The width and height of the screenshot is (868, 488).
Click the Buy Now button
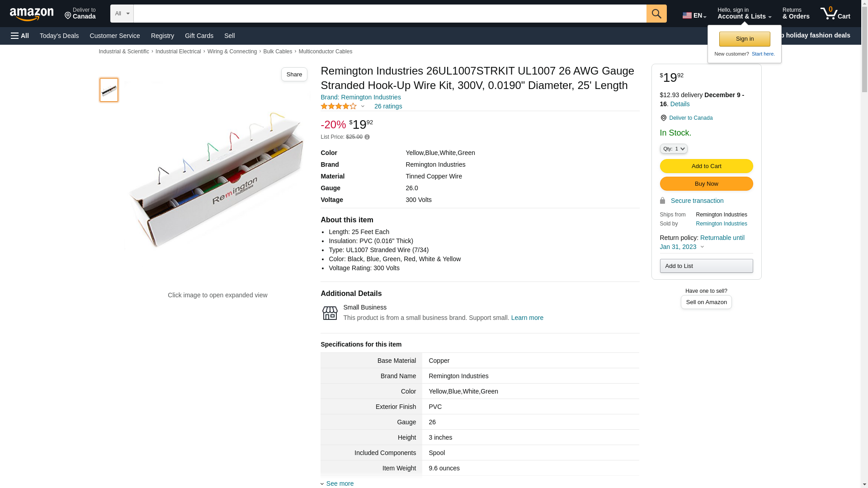click(x=706, y=184)
